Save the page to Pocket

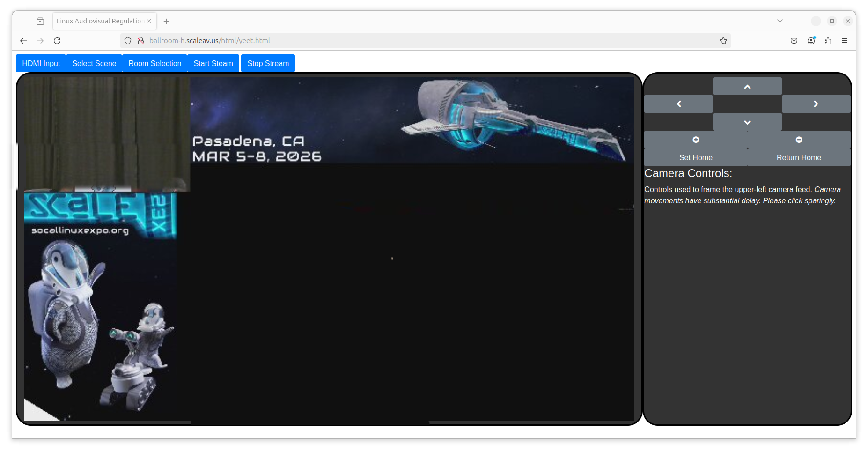click(x=794, y=41)
